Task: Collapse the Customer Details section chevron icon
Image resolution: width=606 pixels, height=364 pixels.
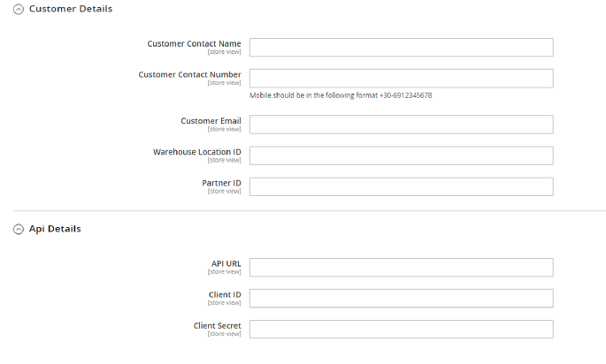Action: (x=19, y=10)
